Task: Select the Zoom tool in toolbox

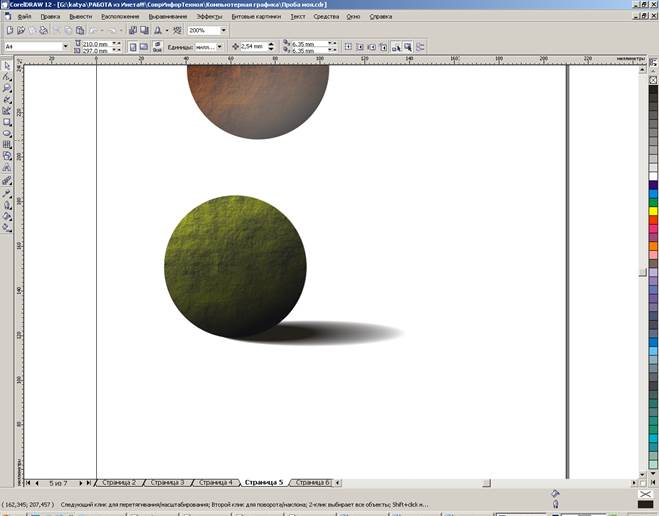Action: point(7,88)
